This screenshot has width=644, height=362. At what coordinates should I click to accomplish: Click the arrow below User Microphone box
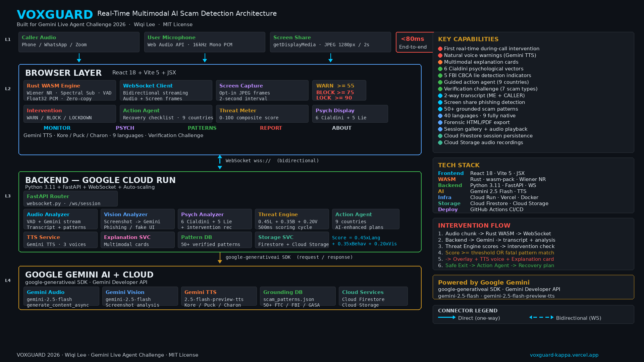[205, 58]
